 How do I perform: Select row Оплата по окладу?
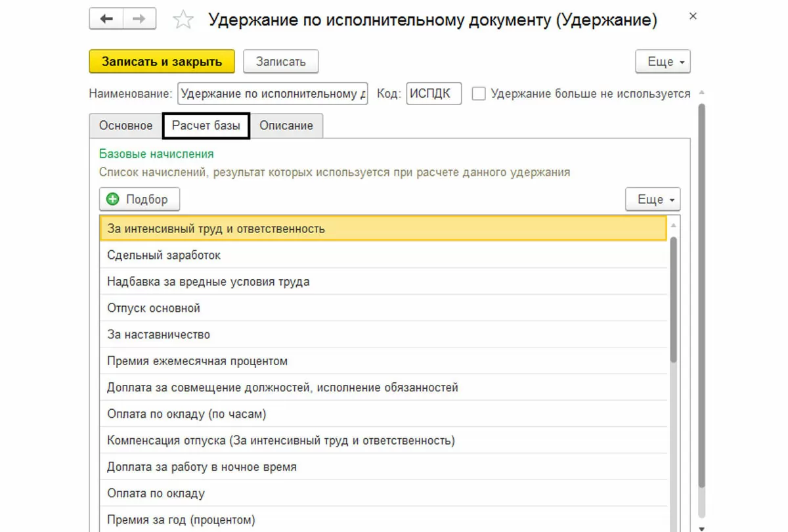[x=383, y=493]
